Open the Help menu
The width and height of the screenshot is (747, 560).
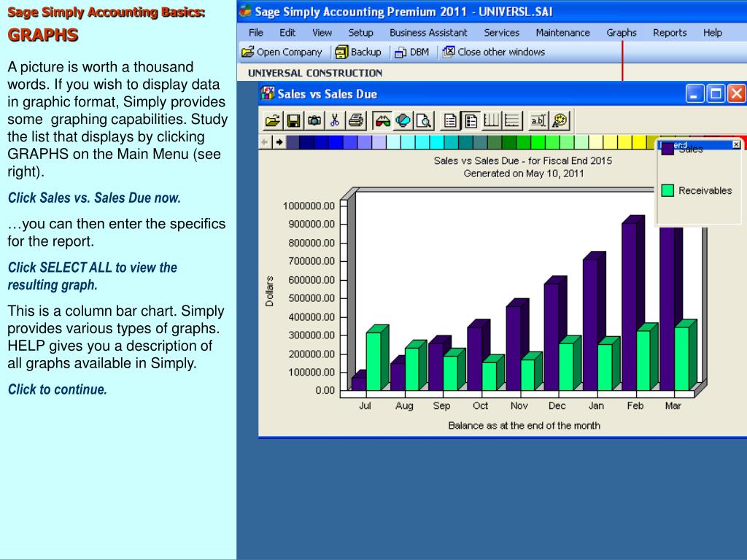(x=712, y=32)
